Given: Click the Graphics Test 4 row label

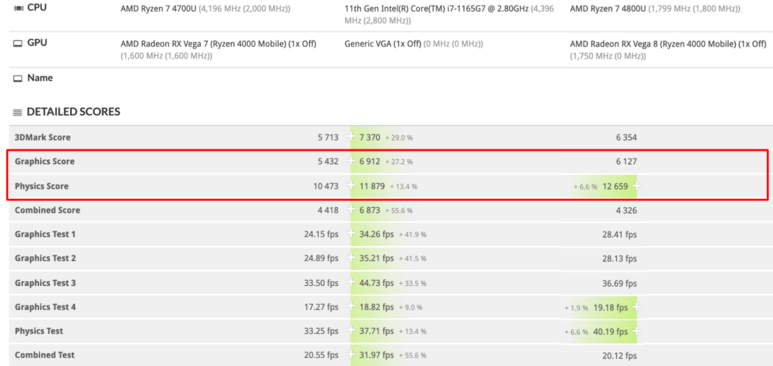Looking at the screenshot, I should pos(45,307).
